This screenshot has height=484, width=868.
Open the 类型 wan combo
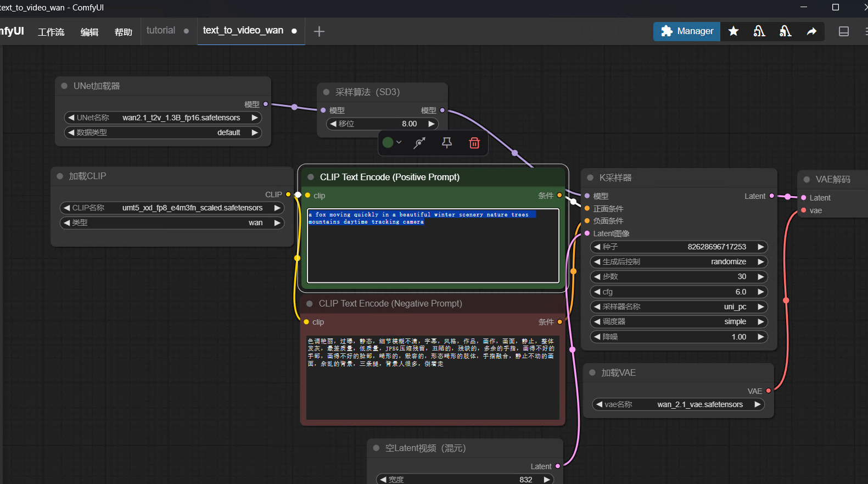(172, 222)
